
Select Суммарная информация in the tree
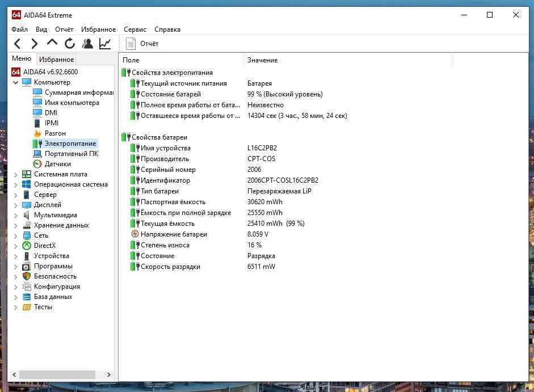79,92
